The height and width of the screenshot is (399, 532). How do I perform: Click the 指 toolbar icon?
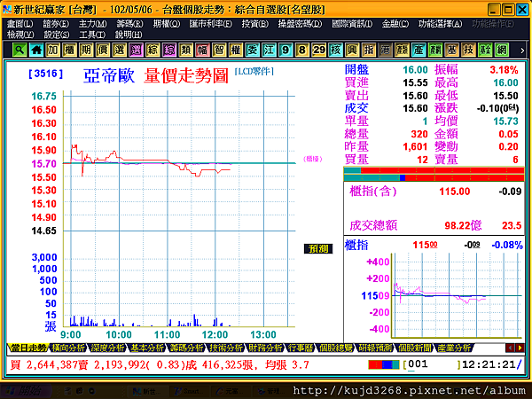(369, 51)
